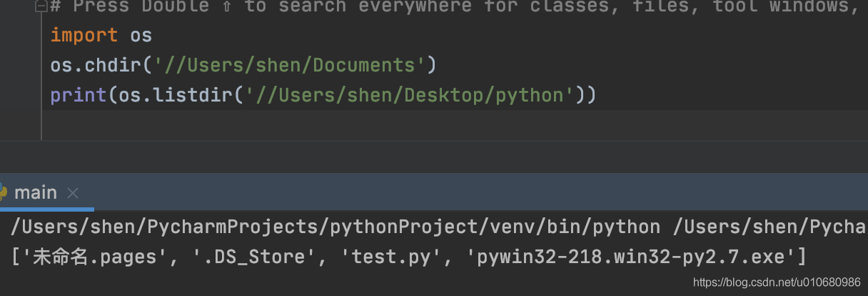Close the main run tab
The width and height of the screenshot is (868, 296).
click(73, 193)
